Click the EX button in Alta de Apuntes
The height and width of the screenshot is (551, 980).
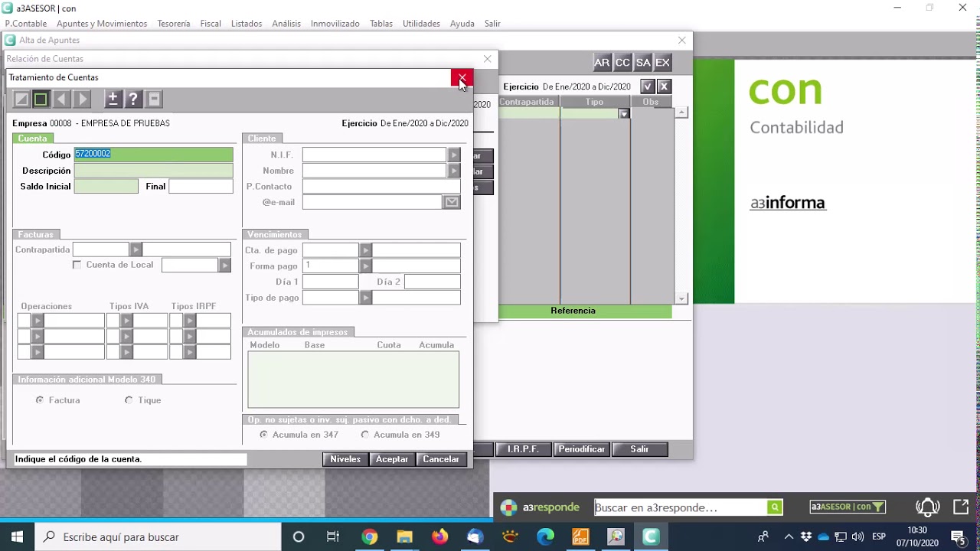coord(663,63)
